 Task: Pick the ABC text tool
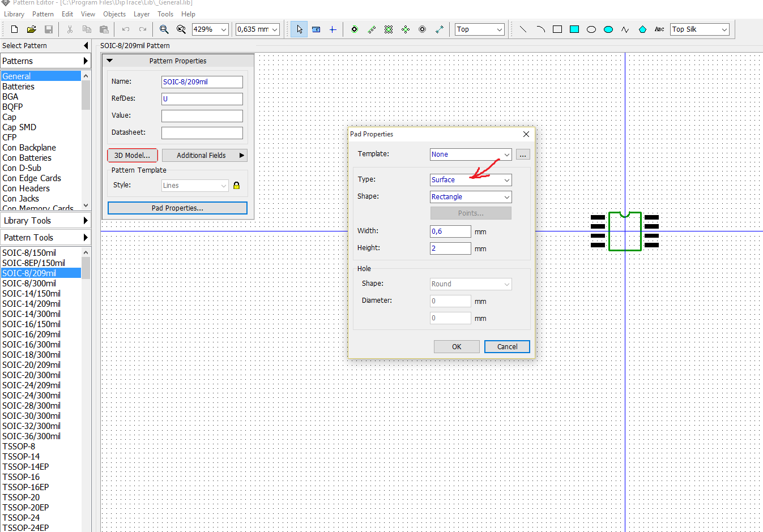(659, 29)
